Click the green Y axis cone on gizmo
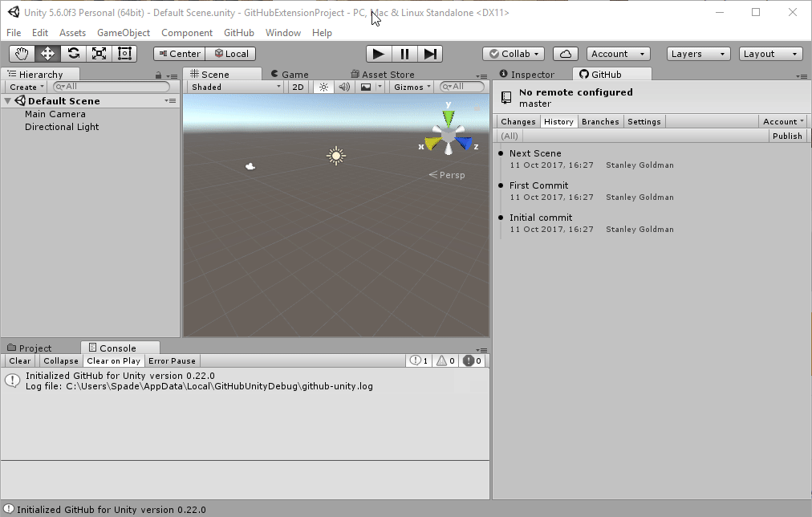 [449, 117]
